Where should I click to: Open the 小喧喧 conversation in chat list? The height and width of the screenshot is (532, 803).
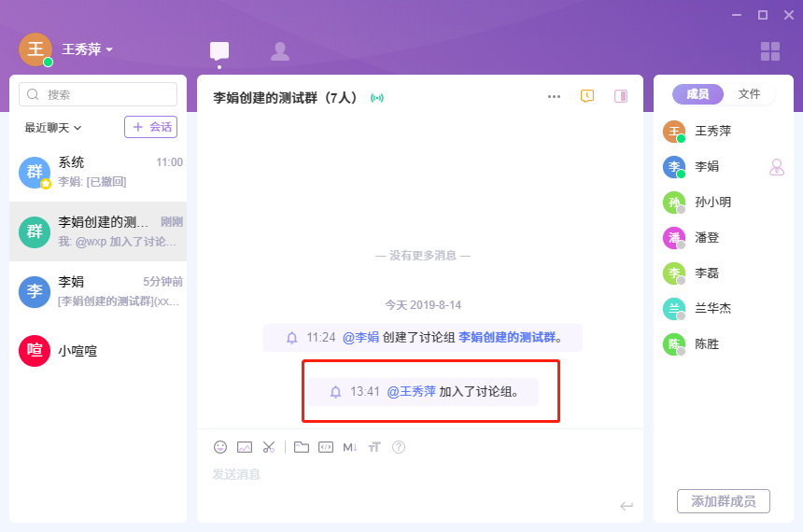click(x=98, y=351)
